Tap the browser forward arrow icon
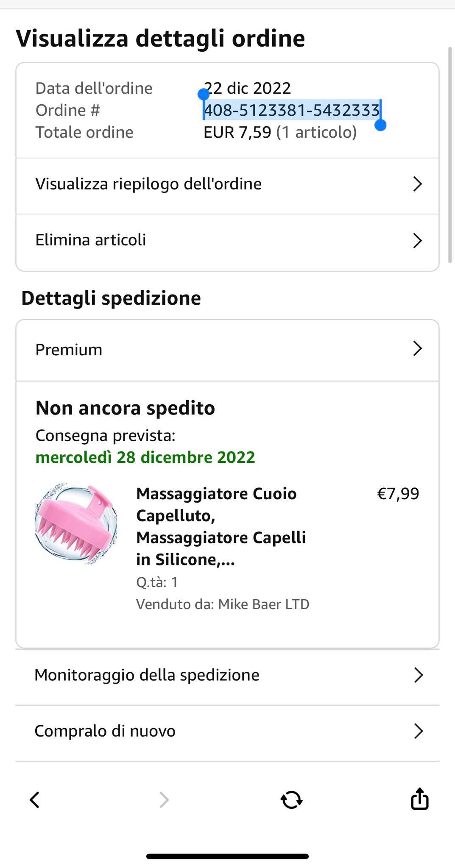Viewport: 455px width, 868px height. coord(164,800)
